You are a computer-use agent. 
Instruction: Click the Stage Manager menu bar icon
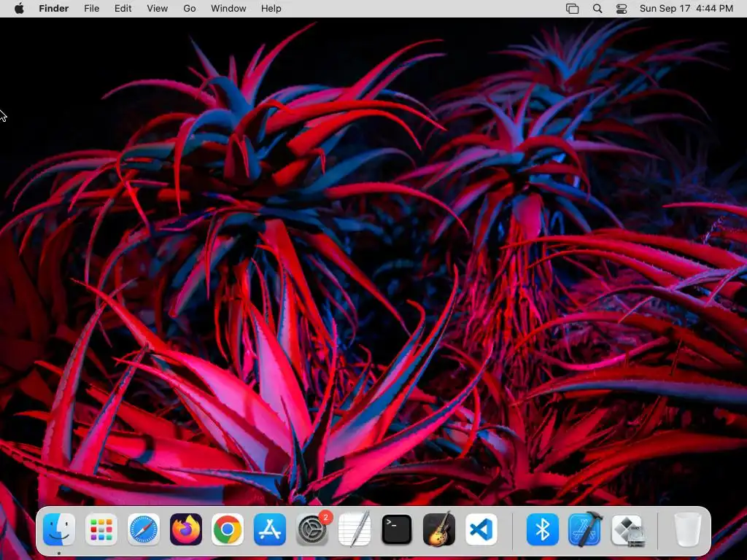click(x=572, y=9)
